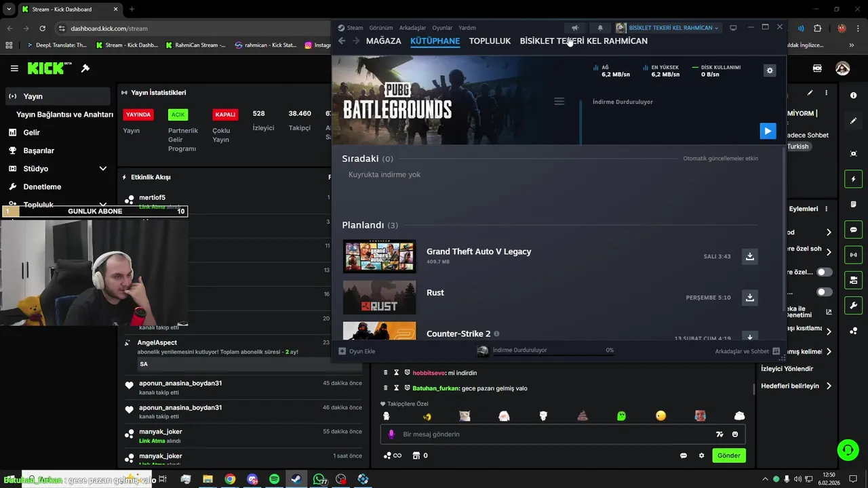868x488 pixels.
Task: Open the Kick info icon in right rail
Action: click(853, 96)
